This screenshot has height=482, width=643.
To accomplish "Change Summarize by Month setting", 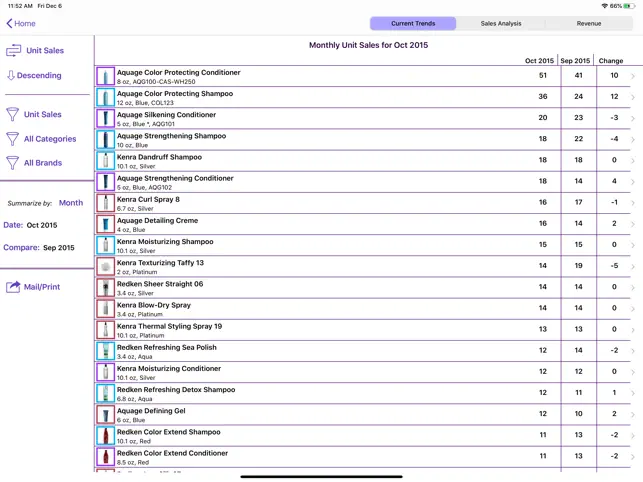I will pos(71,203).
